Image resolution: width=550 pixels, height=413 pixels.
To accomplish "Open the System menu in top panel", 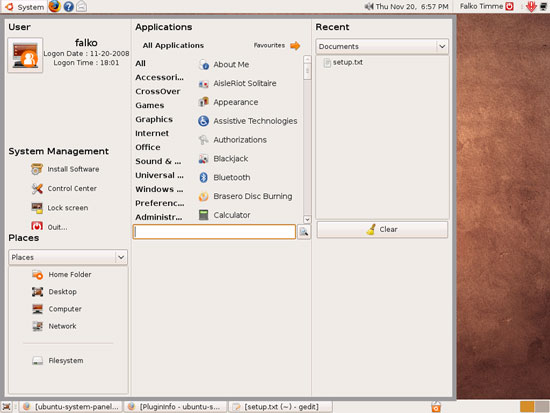I will click(24, 7).
